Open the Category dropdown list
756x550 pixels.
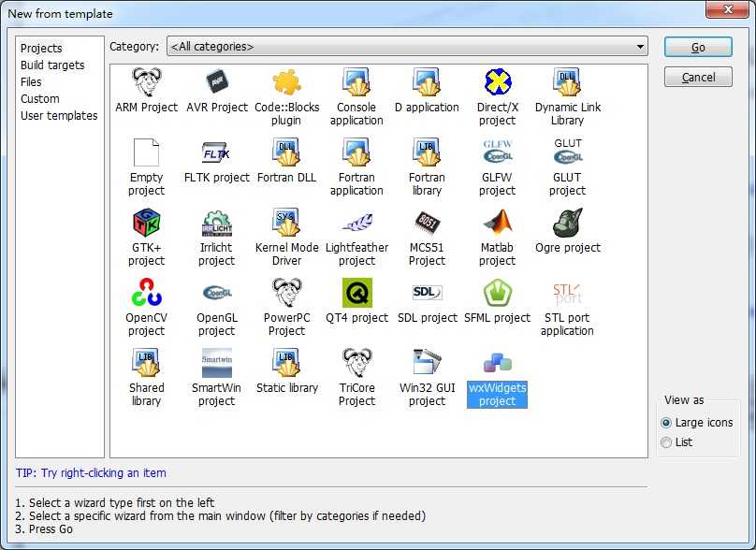tap(407, 47)
